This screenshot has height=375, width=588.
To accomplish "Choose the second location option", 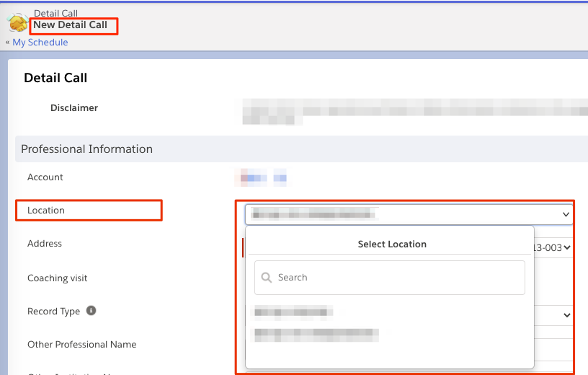I will (316, 334).
